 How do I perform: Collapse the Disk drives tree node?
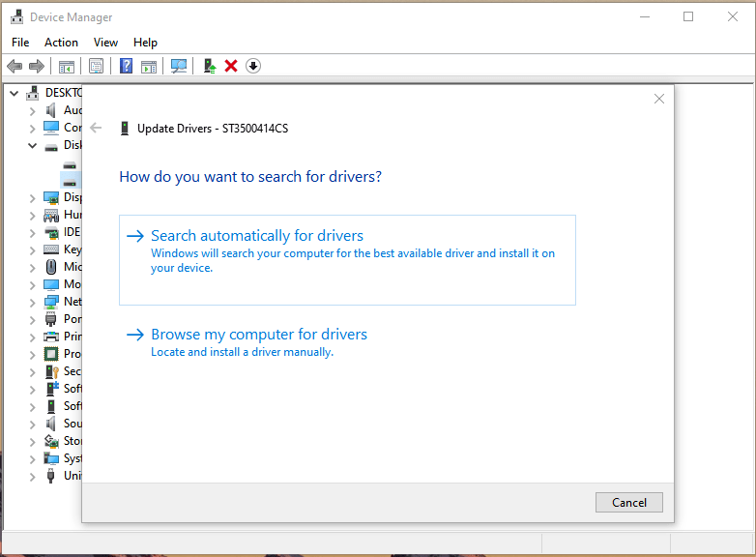point(32,145)
